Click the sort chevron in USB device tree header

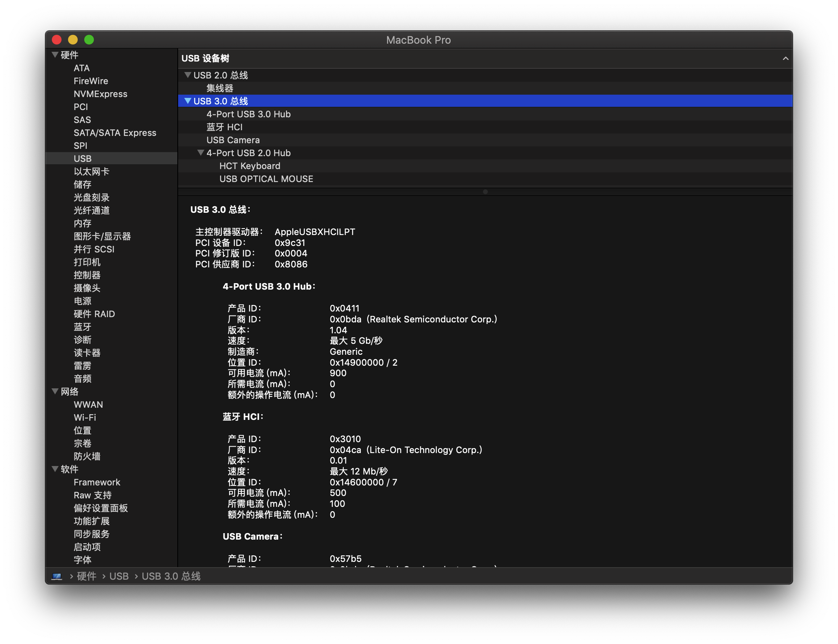click(x=785, y=59)
